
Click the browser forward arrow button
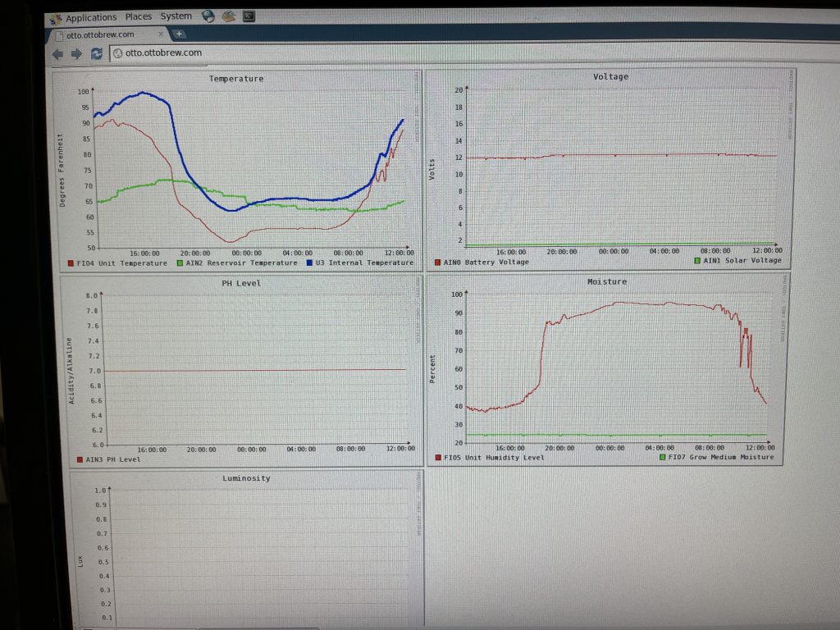tap(76, 53)
